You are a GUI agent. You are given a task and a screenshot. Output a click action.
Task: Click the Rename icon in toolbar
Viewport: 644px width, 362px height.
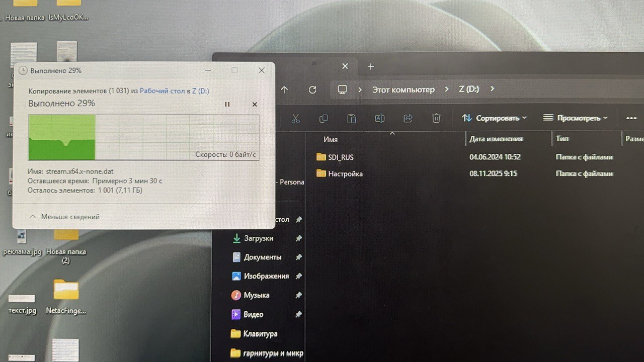[379, 118]
